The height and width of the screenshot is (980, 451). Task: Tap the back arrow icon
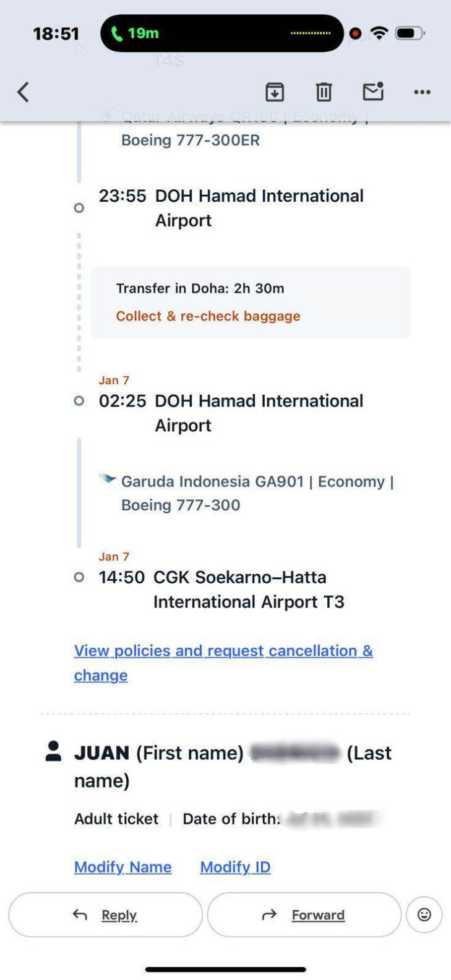[24, 92]
